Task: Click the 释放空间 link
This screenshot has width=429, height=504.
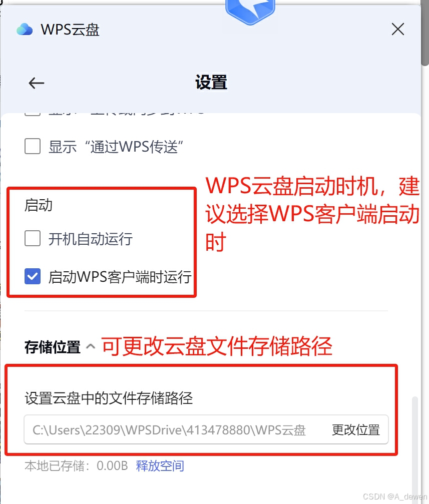Action: [160, 466]
